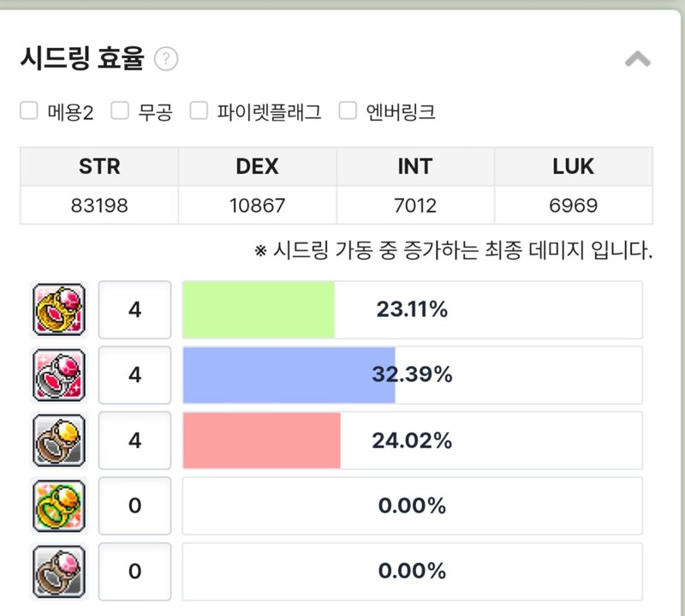
Task: Click the bronze ring with pink gem icon
Action: pos(59,571)
